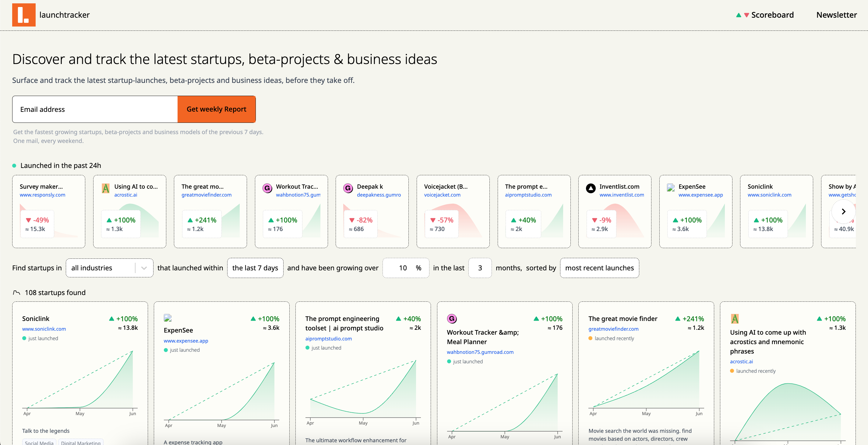Click the pink Gumroad icon on the Workout Trac... card

[x=267, y=188]
